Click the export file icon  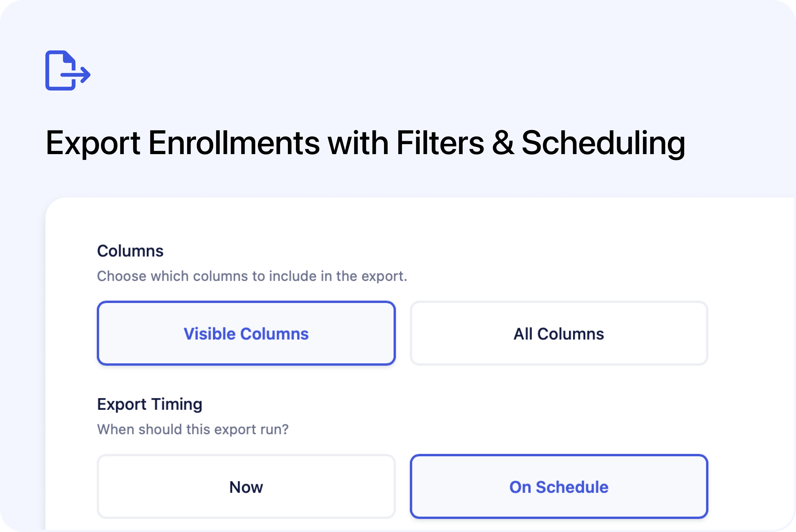click(68, 70)
